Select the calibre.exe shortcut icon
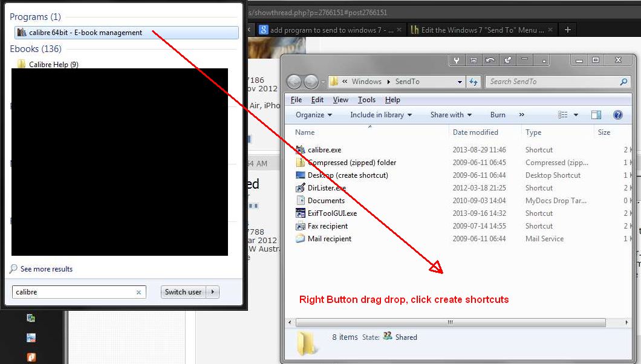Screen dimensions: 641x364 pyautogui.click(x=301, y=150)
